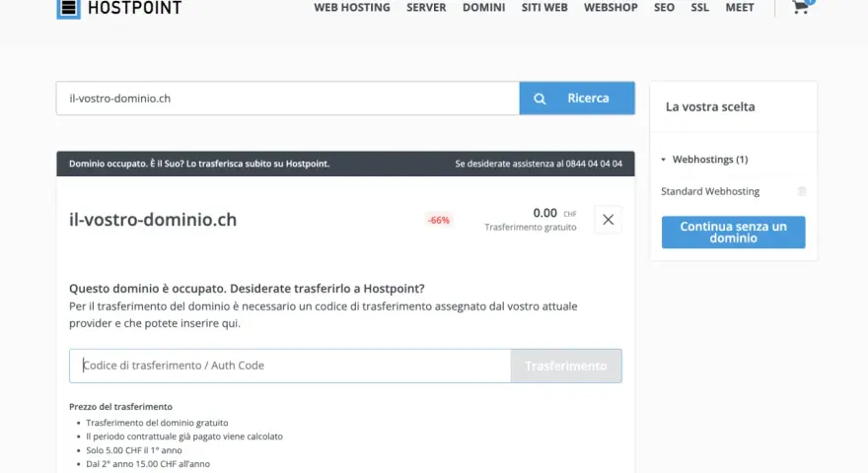Open the MEET menu item
868x473 pixels.
(x=740, y=7)
